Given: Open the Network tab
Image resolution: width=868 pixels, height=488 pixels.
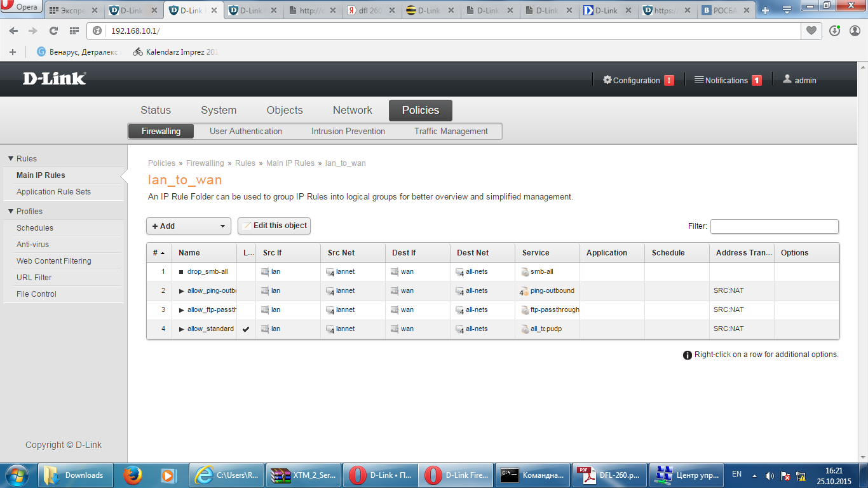Looking at the screenshot, I should click(353, 110).
